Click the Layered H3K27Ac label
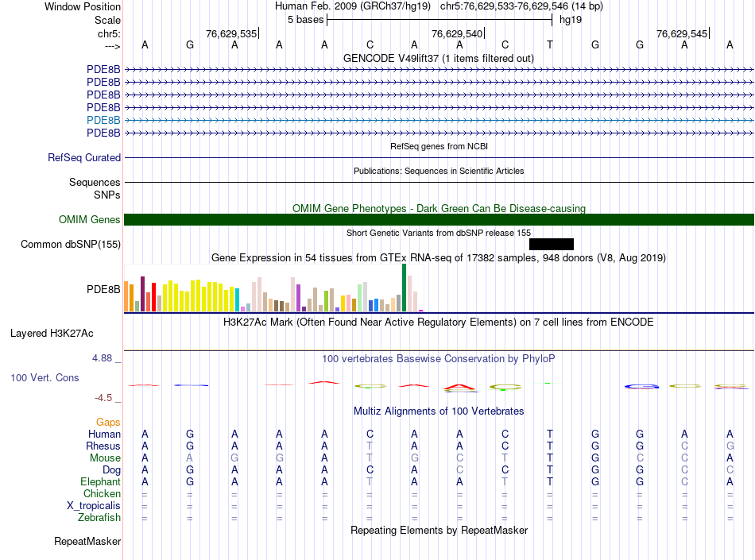The height and width of the screenshot is (560, 755). (52, 334)
